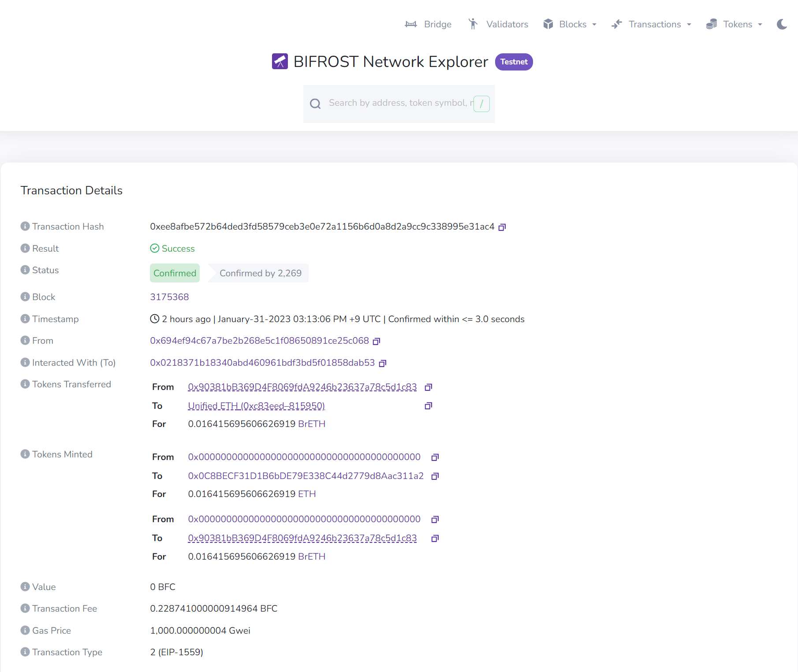
Task: Open the BrETH token in Tokens Transferred
Action: click(312, 424)
